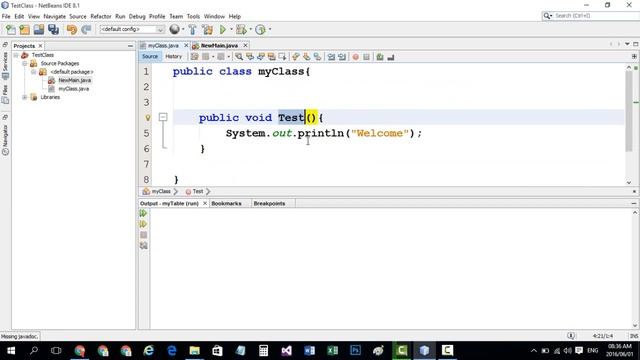Click the Uncomment icon in editor toolbar

(x=391, y=57)
